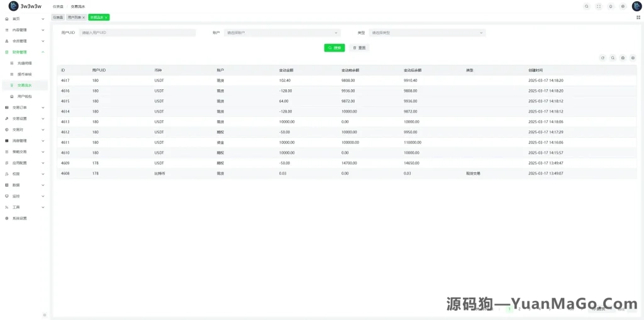
Task: Click the 变动金额 column header
Action: (286, 70)
